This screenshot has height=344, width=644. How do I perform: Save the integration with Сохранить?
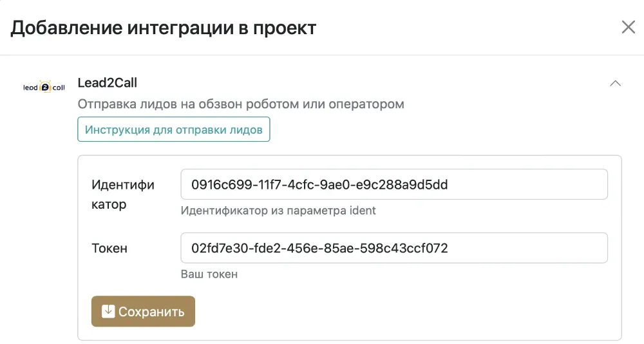pyautogui.click(x=143, y=312)
